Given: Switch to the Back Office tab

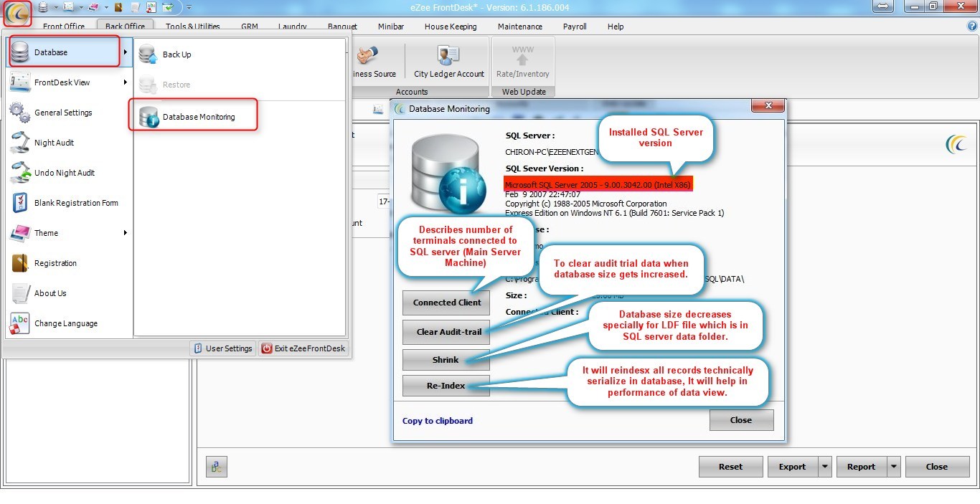Looking at the screenshot, I should pos(125,27).
